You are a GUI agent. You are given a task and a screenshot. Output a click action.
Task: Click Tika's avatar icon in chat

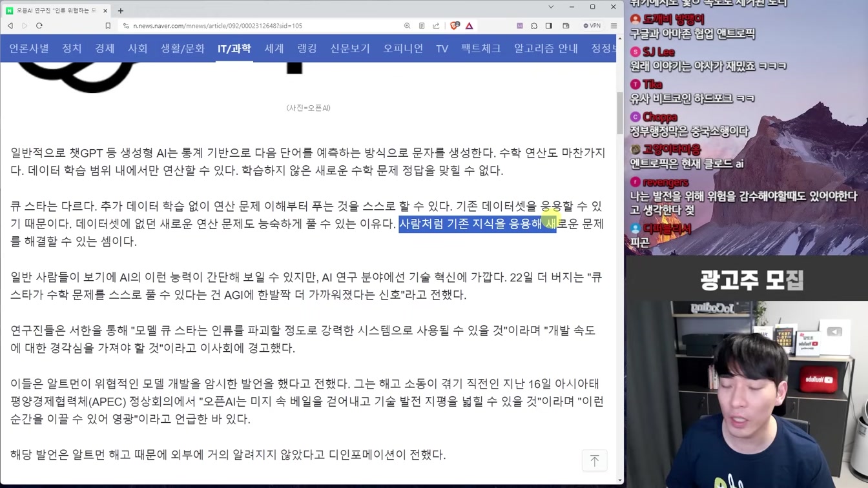[635, 85]
